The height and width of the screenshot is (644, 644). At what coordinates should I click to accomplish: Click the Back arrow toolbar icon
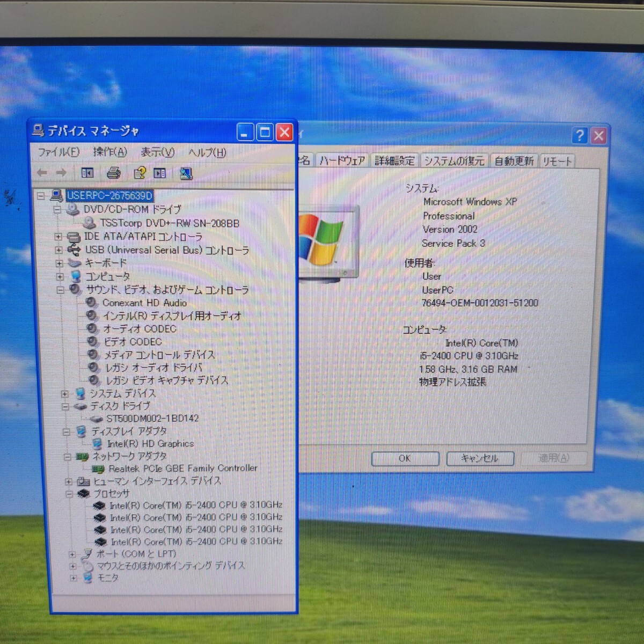coord(42,173)
